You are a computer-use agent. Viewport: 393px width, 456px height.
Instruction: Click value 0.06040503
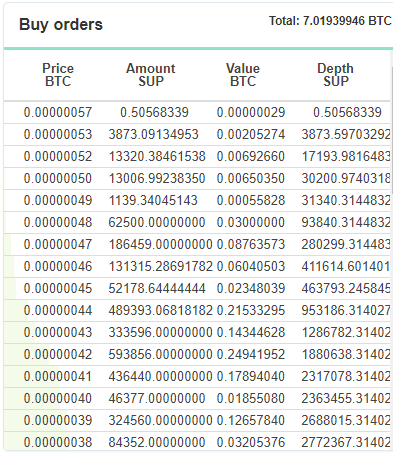[251, 266]
